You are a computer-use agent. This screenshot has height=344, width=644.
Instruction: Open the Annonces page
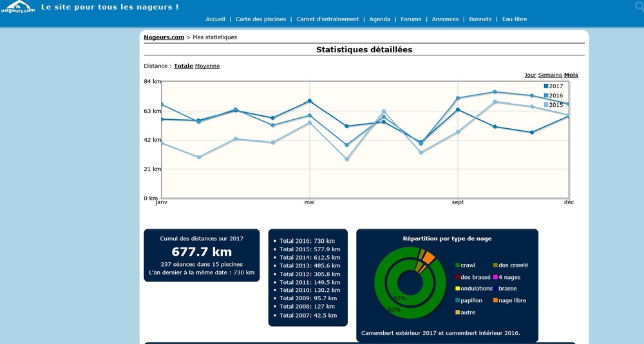(x=445, y=19)
